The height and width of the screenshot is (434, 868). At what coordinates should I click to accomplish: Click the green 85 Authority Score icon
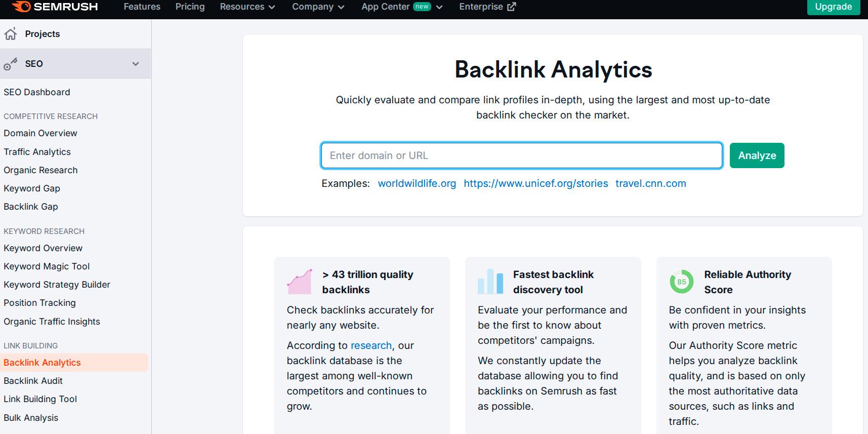681,282
